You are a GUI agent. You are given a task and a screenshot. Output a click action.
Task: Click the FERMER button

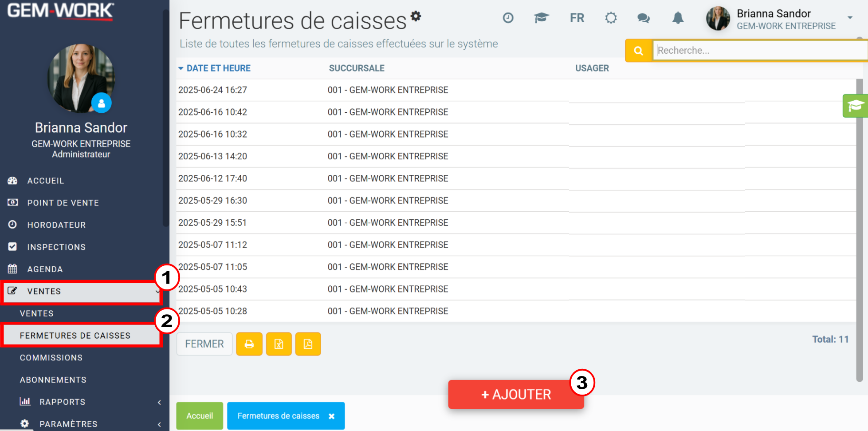[x=204, y=344]
